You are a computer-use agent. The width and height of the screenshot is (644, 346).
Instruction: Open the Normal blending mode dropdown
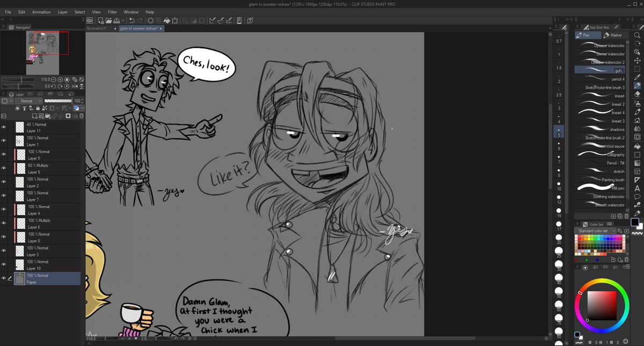tap(28, 101)
